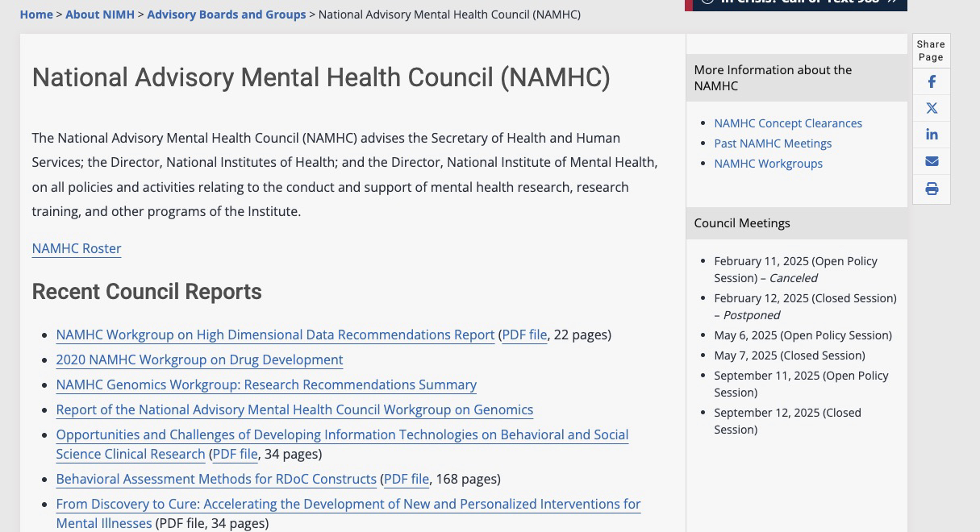The width and height of the screenshot is (980, 532).
Task: Share page on Facebook icon
Action: tap(932, 82)
